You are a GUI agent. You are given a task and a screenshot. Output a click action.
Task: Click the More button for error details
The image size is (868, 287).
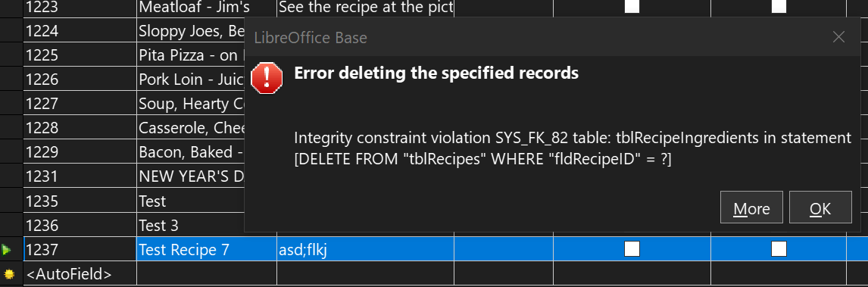tap(752, 208)
